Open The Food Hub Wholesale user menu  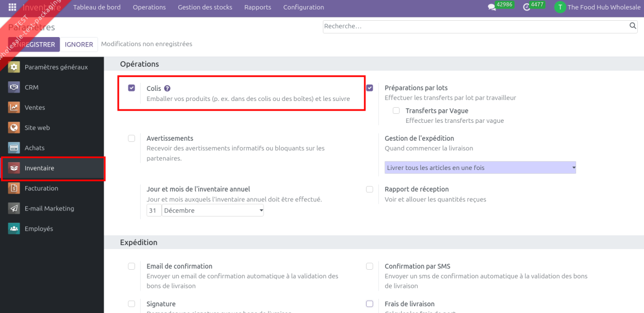pos(597,7)
